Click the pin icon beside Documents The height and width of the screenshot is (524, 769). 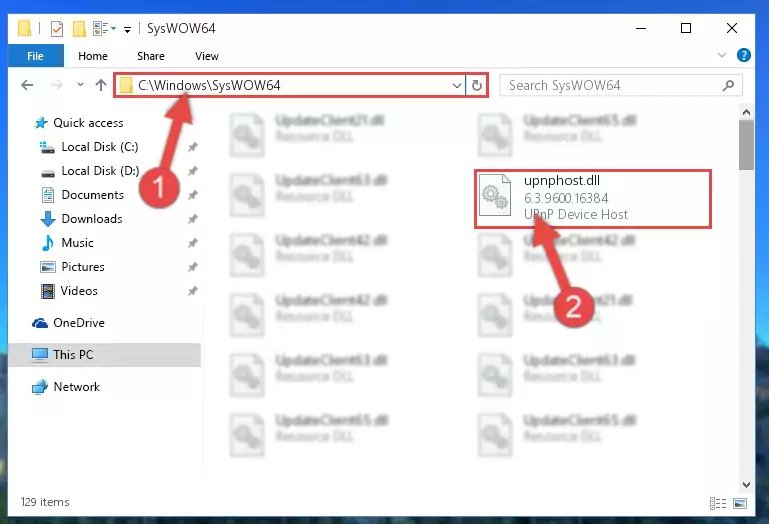tap(193, 195)
